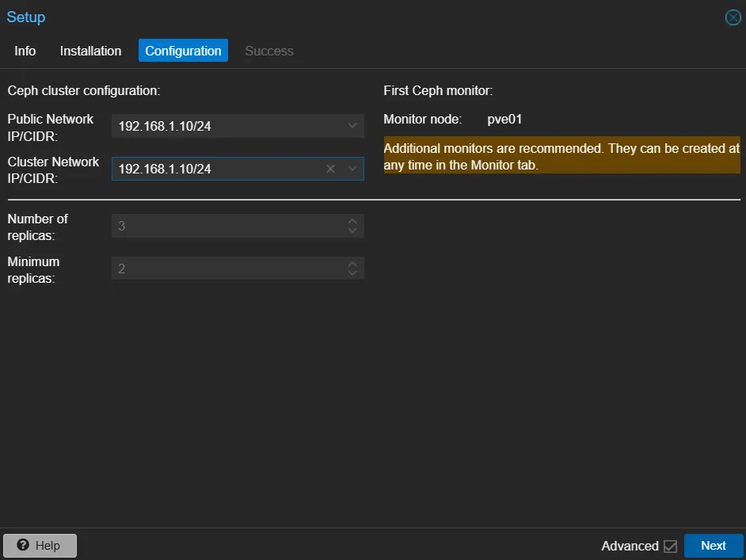
Task: Click the Minimum replicas field
Action: tap(238, 269)
